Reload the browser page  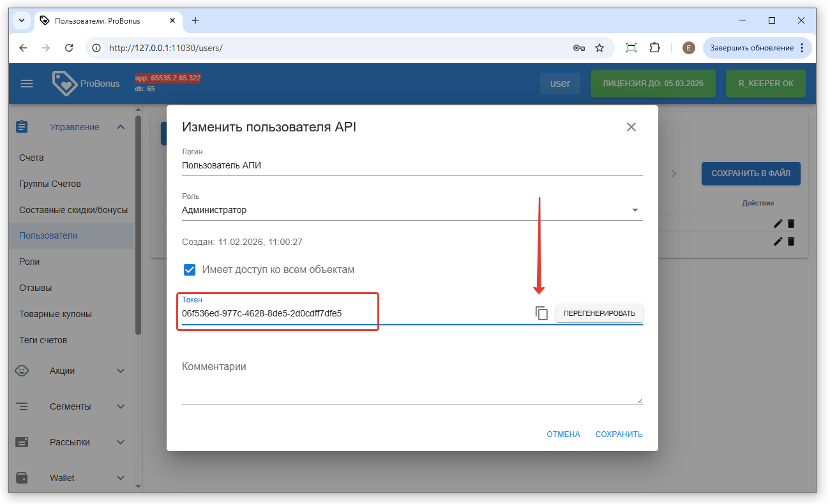[x=70, y=48]
